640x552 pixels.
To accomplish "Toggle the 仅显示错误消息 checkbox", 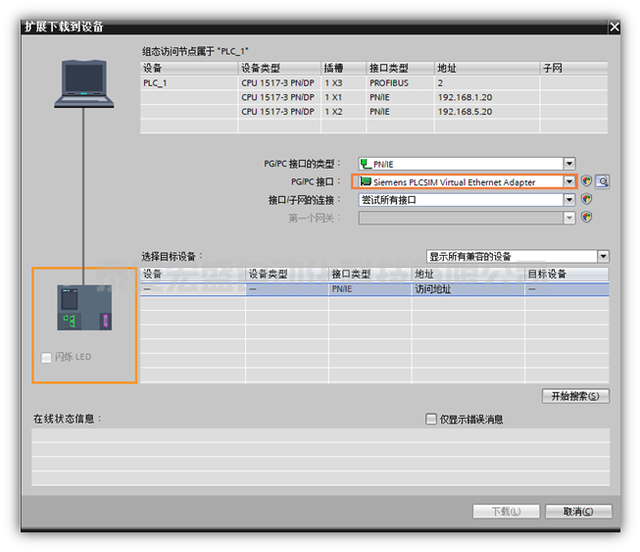I will point(431,419).
